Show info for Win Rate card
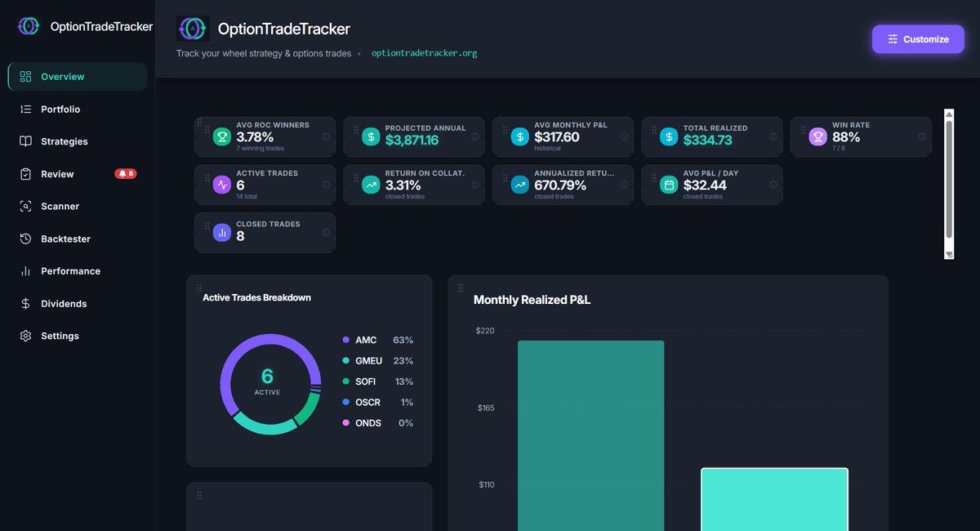Image resolution: width=980 pixels, height=531 pixels. pyautogui.click(x=921, y=137)
